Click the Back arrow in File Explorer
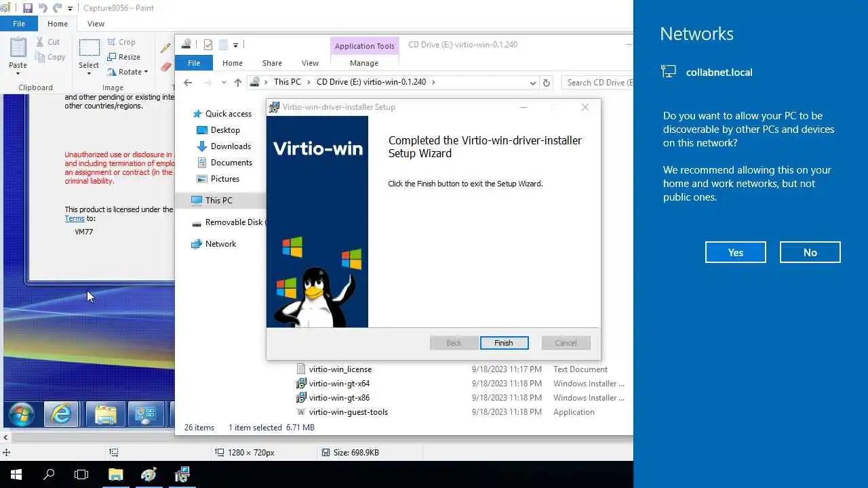 pos(188,83)
